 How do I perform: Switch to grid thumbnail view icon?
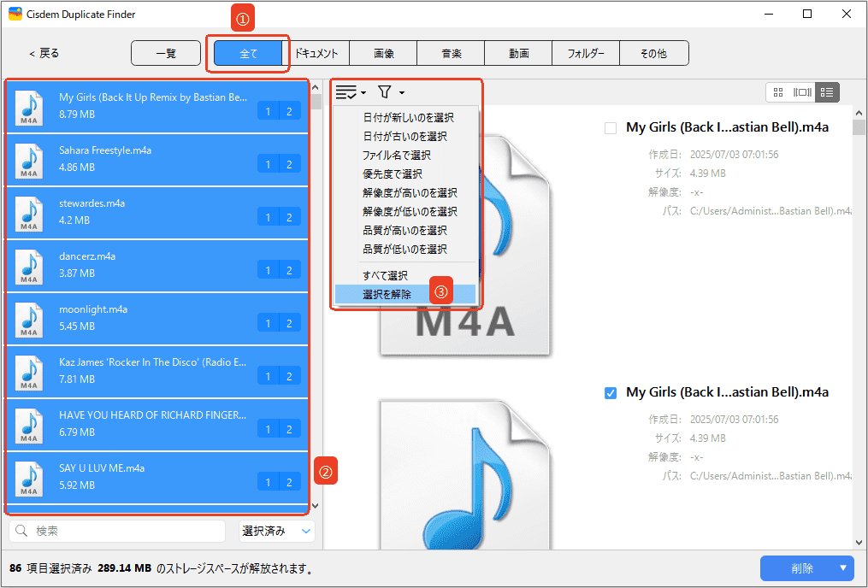[x=778, y=92]
